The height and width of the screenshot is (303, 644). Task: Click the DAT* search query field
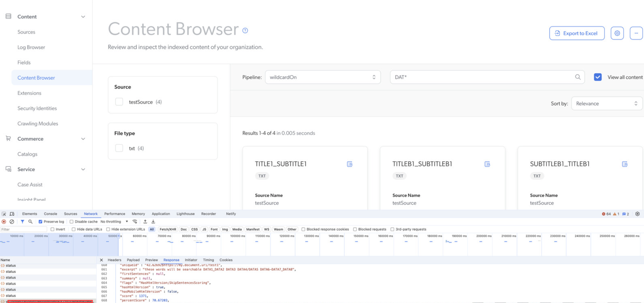click(481, 77)
